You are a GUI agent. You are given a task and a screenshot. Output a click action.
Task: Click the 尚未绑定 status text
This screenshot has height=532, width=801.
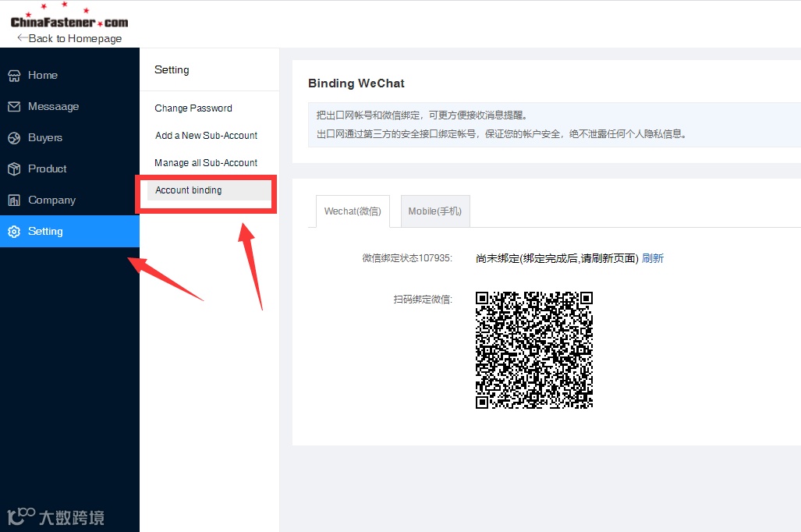point(557,259)
